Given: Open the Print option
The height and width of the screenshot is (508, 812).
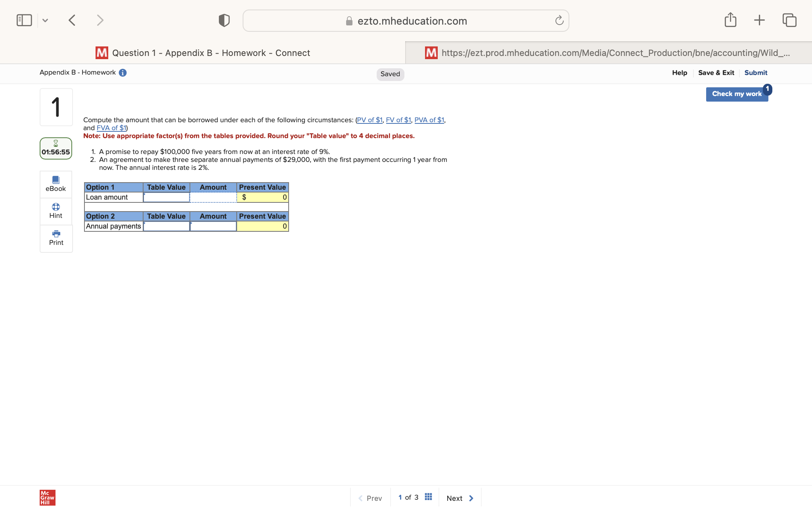Looking at the screenshot, I should (x=56, y=238).
